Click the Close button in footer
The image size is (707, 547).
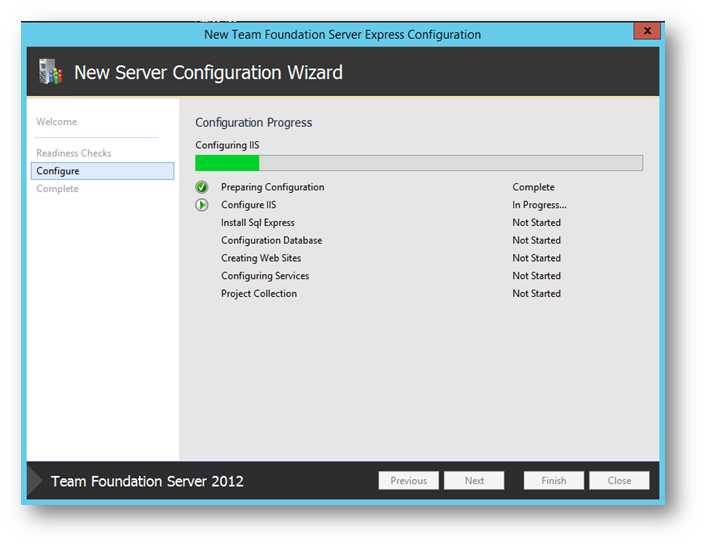coord(619,481)
